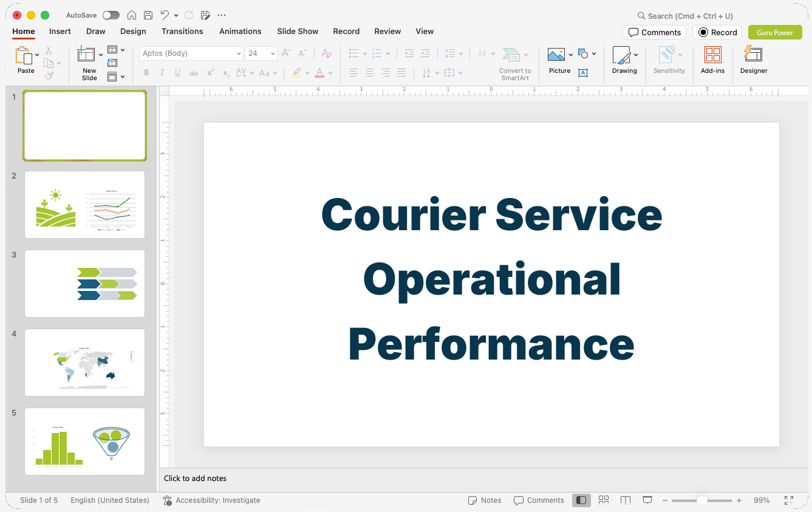Image resolution: width=812 pixels, height=512 pixels.
Task: Click the More options ellipsis in title bar
Action: click(222, 15)
